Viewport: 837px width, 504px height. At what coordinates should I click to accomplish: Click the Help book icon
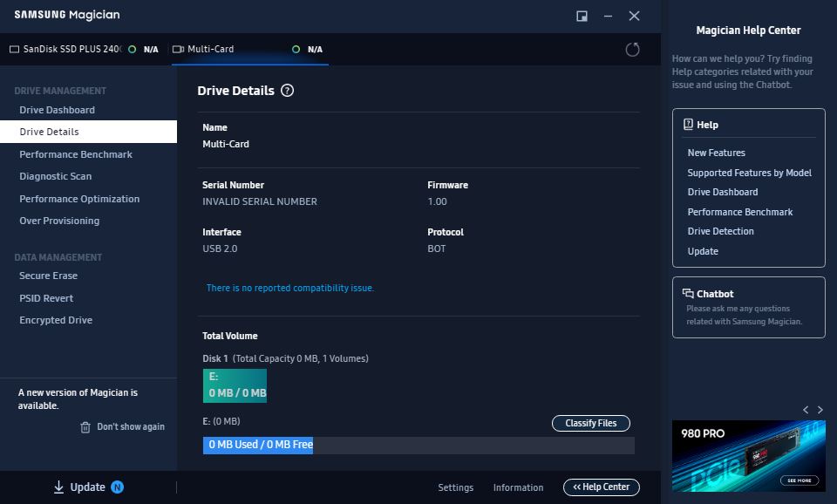pos(688,125)
